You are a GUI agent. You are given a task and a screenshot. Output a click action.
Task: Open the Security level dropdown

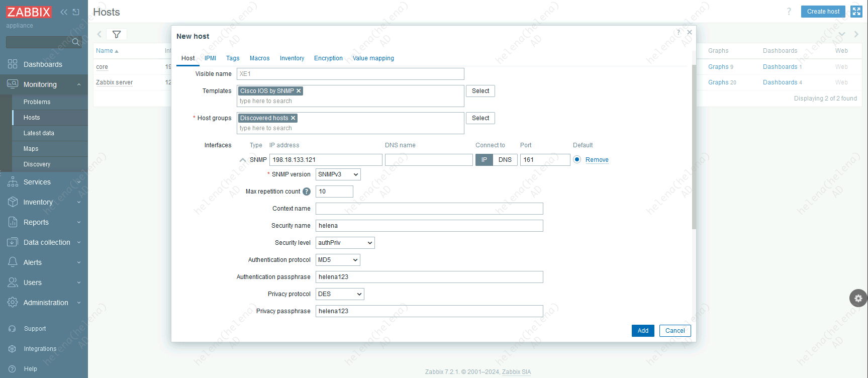(x=345, y=243)
